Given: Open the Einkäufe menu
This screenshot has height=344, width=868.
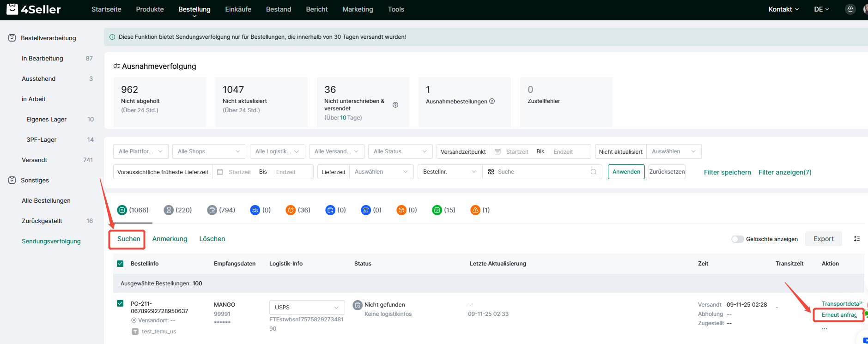Looking at the screenshot, I should click(238, 9).
